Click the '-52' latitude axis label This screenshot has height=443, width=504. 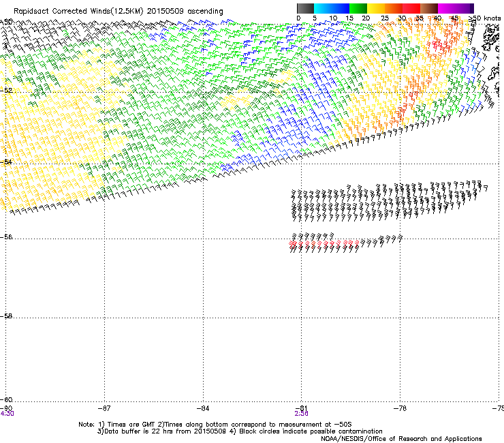[x=6, y=91]
